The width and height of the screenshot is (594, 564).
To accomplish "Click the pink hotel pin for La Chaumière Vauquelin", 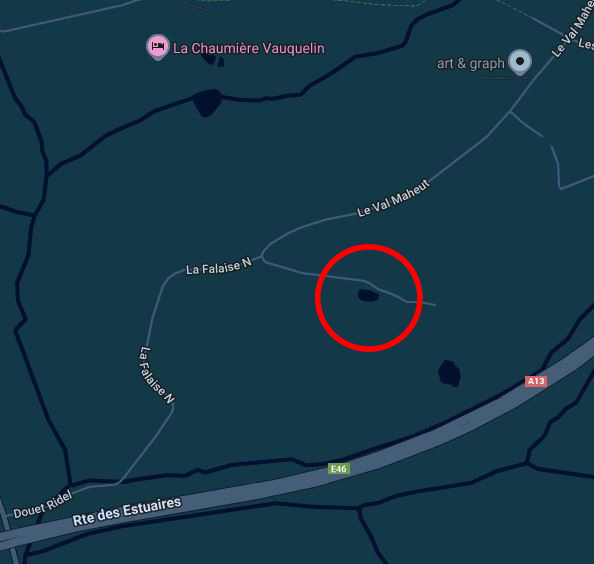I will pyautogui.click(x=158, y=47).
